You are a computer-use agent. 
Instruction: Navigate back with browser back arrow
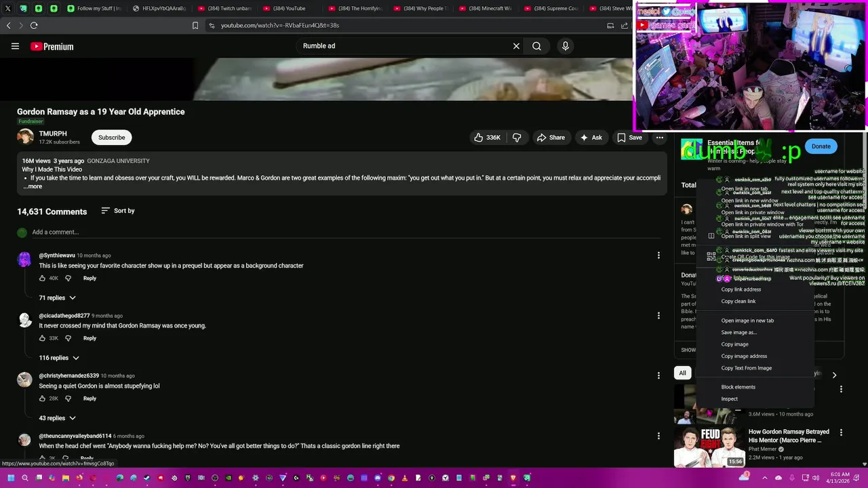tap(9, 25)
